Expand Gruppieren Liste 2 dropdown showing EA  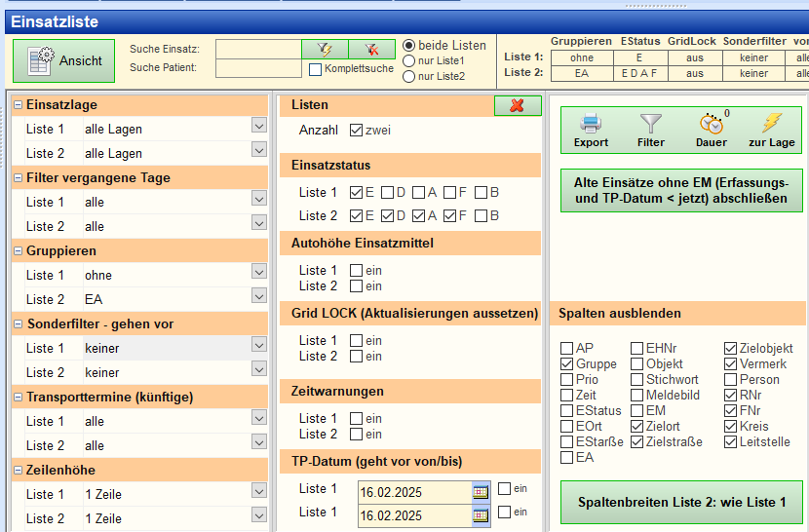[258, 295]
